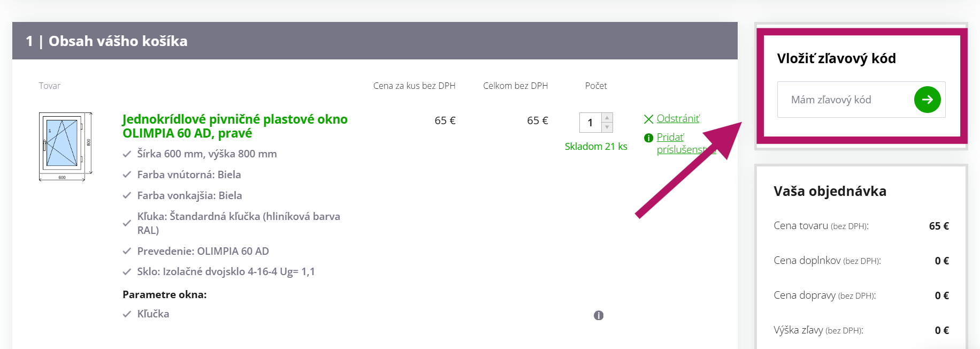Click the Odstrániť link to delete item
This screenshot has width=980, height=349.
678,118
